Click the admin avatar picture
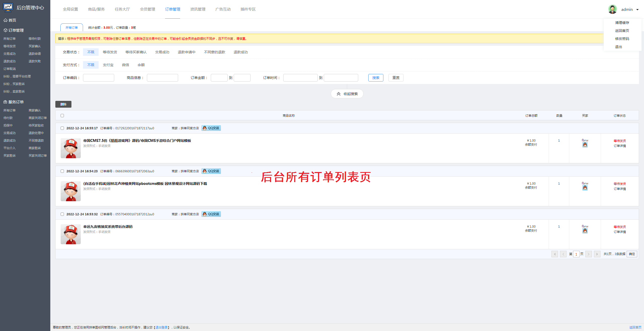 pos(613,9)
